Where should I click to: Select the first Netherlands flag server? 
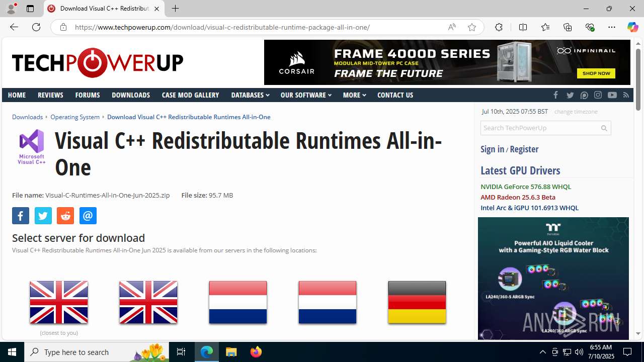point(238,302)
